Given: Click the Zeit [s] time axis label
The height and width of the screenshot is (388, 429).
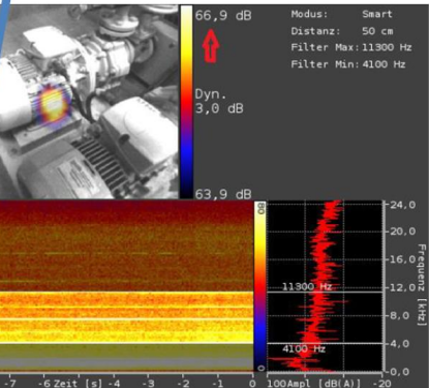Looking at the screenshot, I should click(x=77, y=383).
